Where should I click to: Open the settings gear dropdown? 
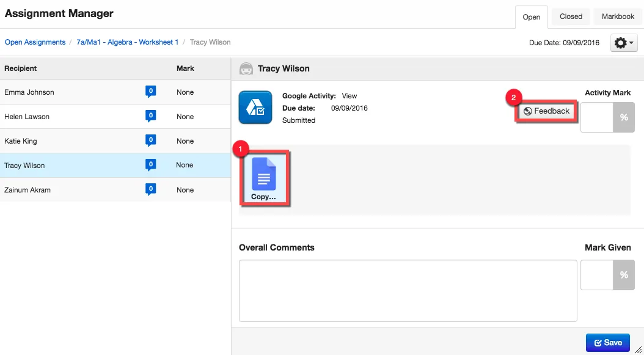(x=624, y=42)
